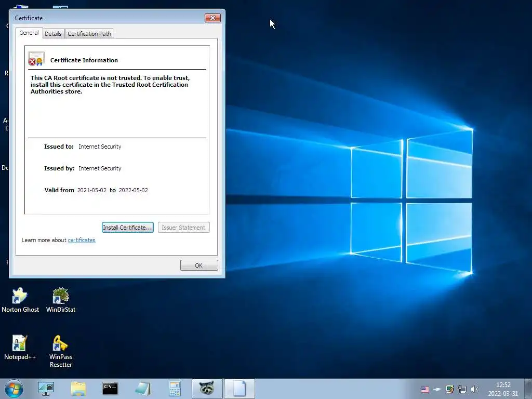Click the CA Root not trusted message
Image resolution: width=532 pixels, height=399 pixels.
(x=110, y=85)
